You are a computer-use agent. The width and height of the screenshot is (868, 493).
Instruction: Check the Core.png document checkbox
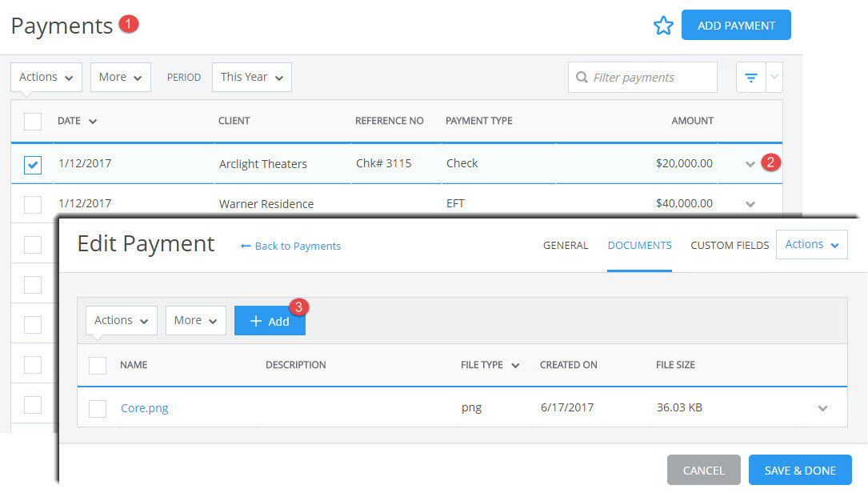click(97, 408)
